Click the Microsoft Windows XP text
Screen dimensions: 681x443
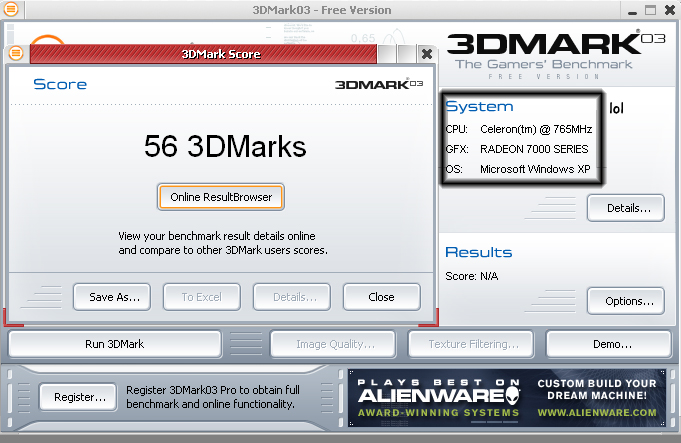click(535, 169)
